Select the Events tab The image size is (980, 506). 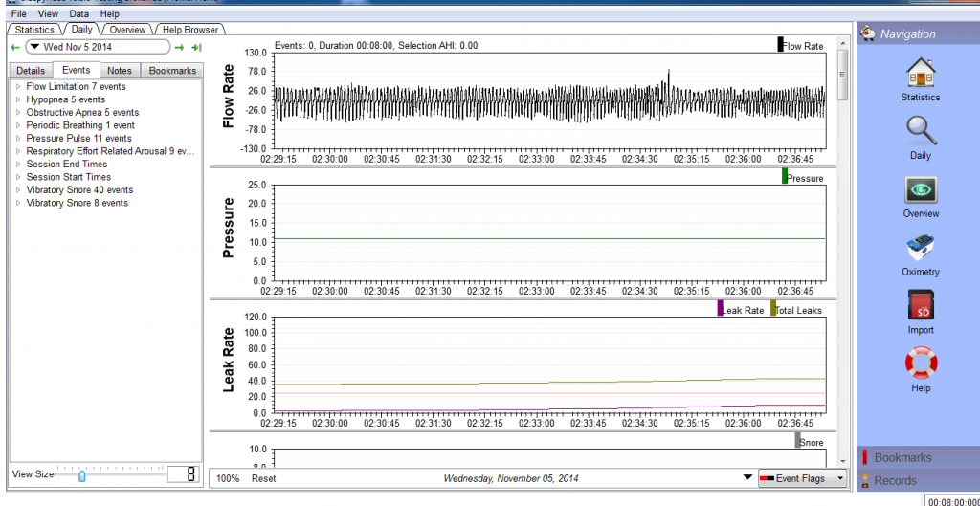tap(77, 70)
